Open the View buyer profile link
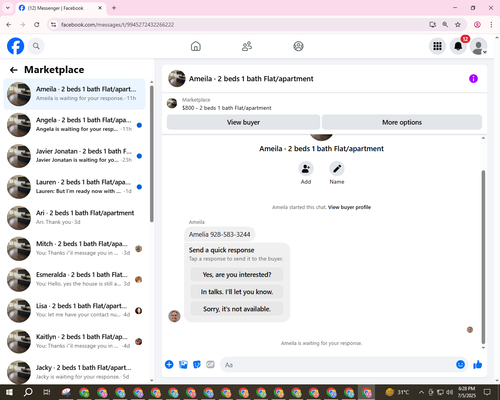This screenshot has height=400, width=500. (x=349, y=207)
